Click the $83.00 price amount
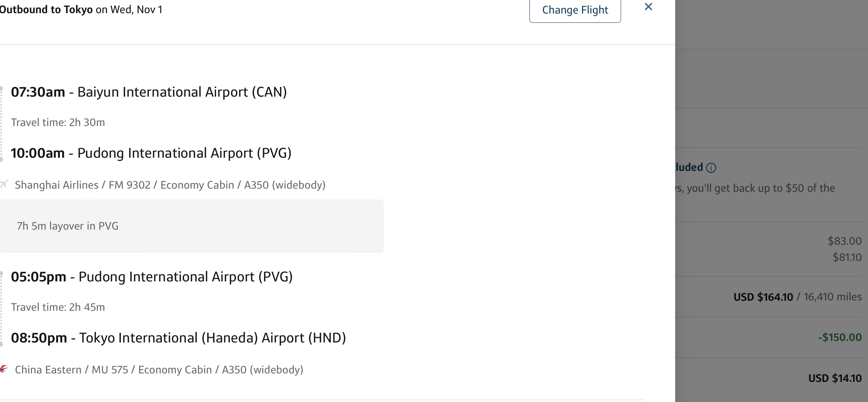868x402 pixels. [844, 241]
